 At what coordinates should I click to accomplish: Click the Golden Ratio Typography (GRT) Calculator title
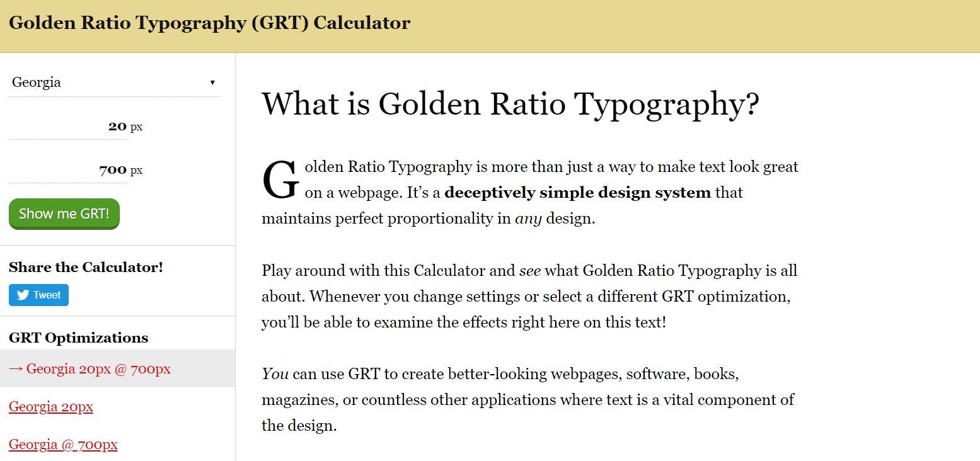click(x=209, y=23)
